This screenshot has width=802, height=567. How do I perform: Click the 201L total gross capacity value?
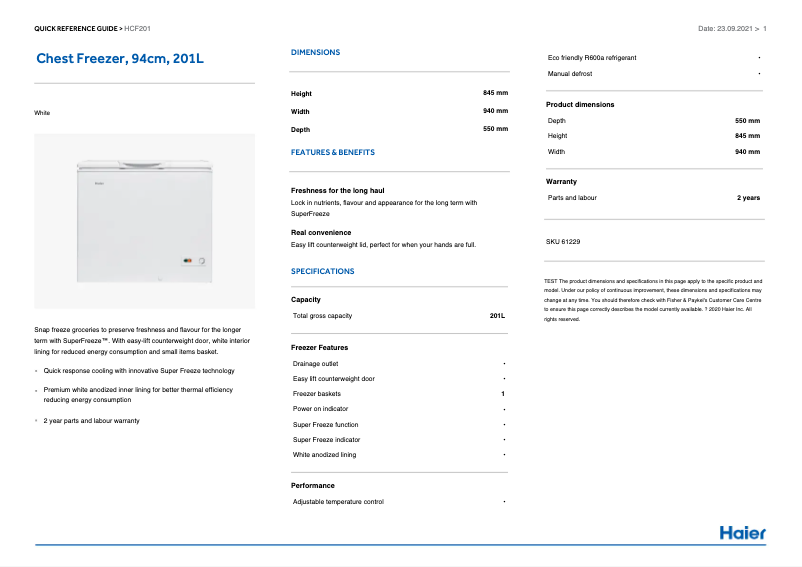pyautogui.click(x=497, y=316)
